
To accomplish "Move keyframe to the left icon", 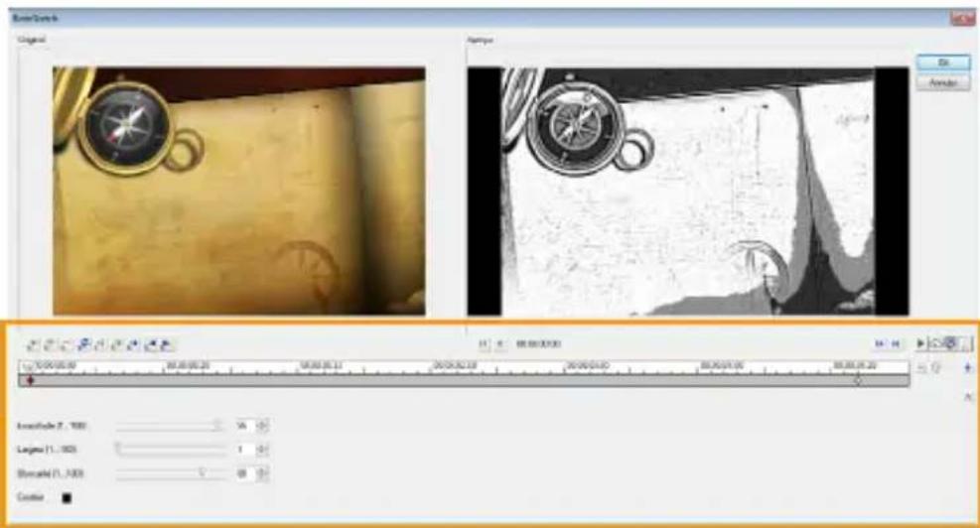I will pyautogui.click(x=100, y=344).
